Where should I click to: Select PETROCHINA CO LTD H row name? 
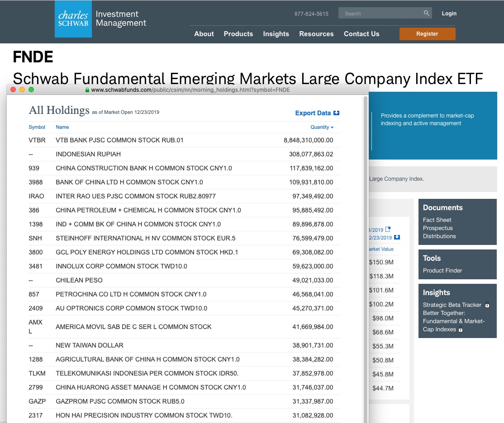coord(131,294)
